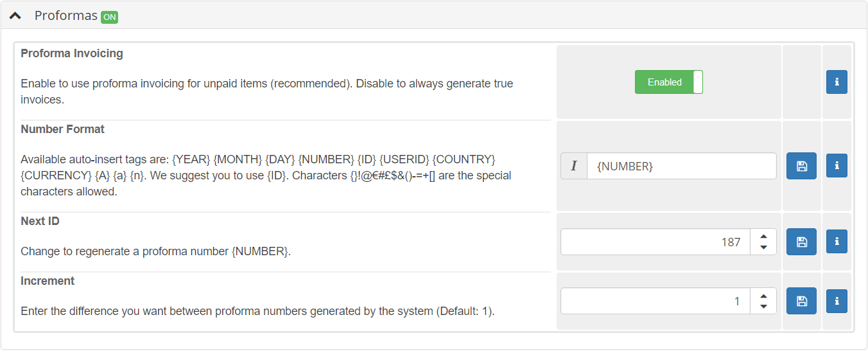
Task: Save the Increment value
Action: [x=801, y=301]
